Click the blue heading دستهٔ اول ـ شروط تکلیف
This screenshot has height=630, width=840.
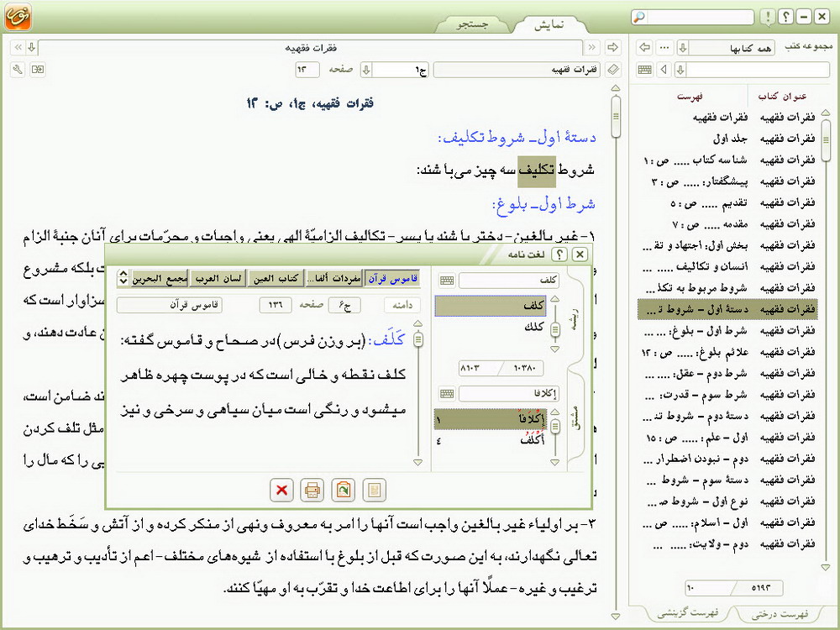point(517,138)
